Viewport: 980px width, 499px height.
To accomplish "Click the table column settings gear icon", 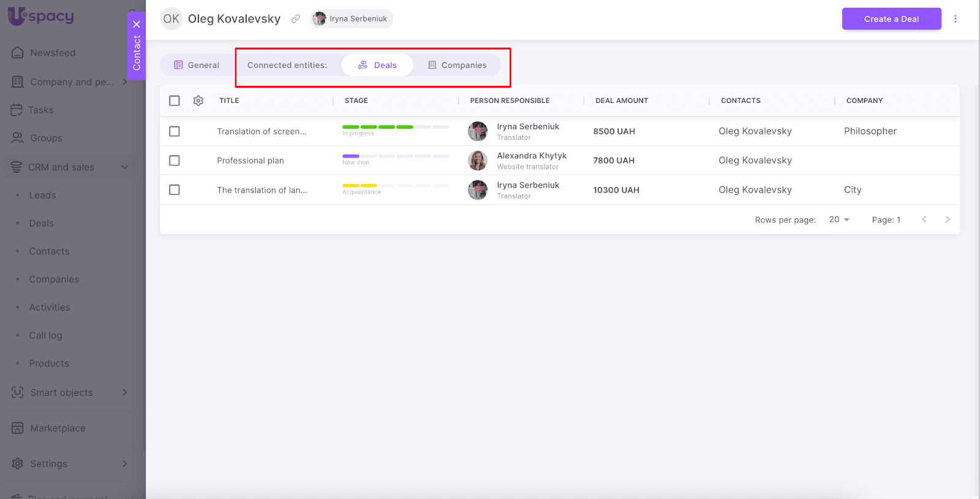I will [198, 101].
